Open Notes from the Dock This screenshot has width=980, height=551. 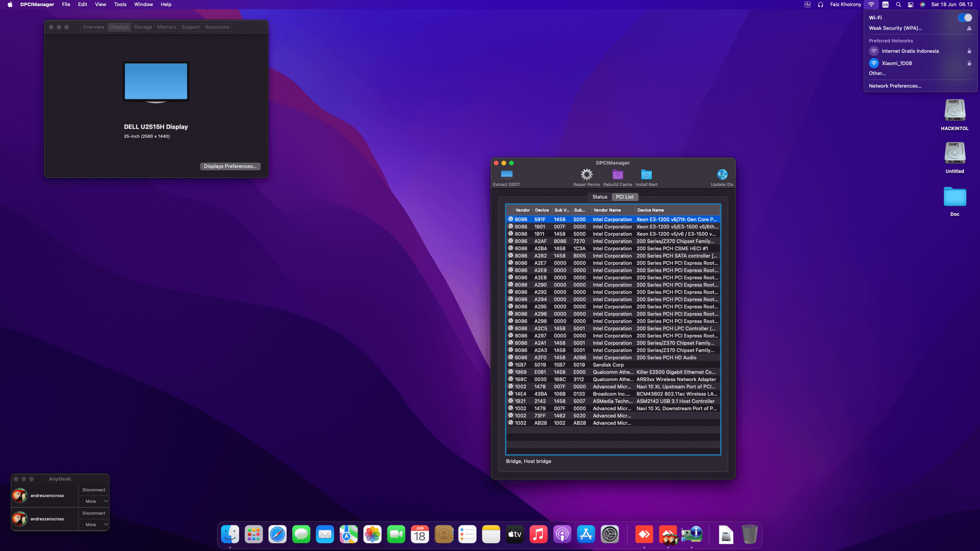491,534
